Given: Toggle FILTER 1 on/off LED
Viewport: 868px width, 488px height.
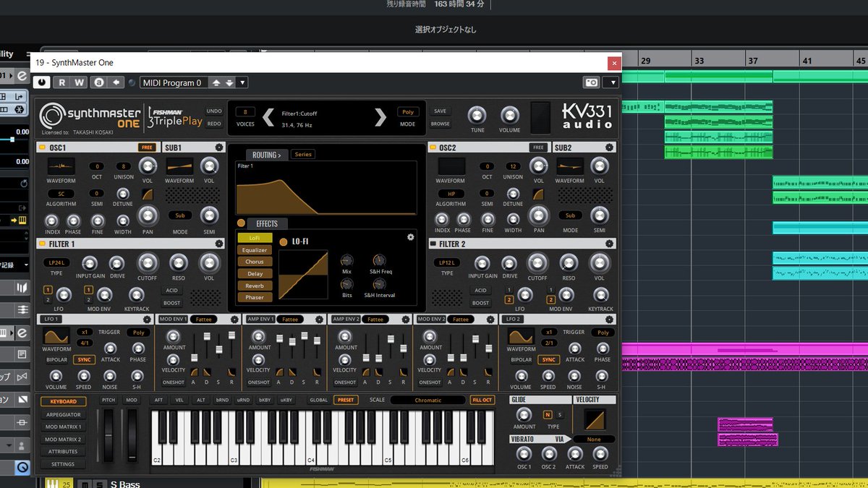Looking at the screenshot, I should point(43,244).
